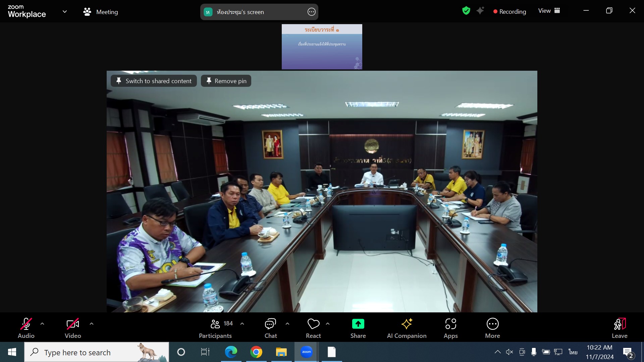Viewport: 644px width, 362px height.
Task: Switch to shared content
Action: point(154,81)
